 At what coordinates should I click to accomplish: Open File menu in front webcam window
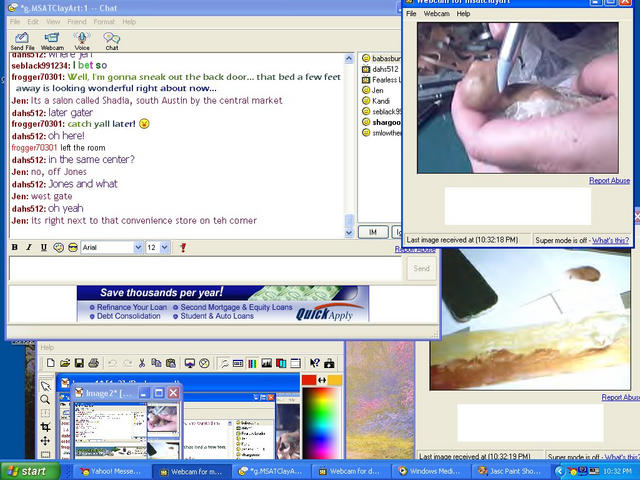click(x=411, y=13)
